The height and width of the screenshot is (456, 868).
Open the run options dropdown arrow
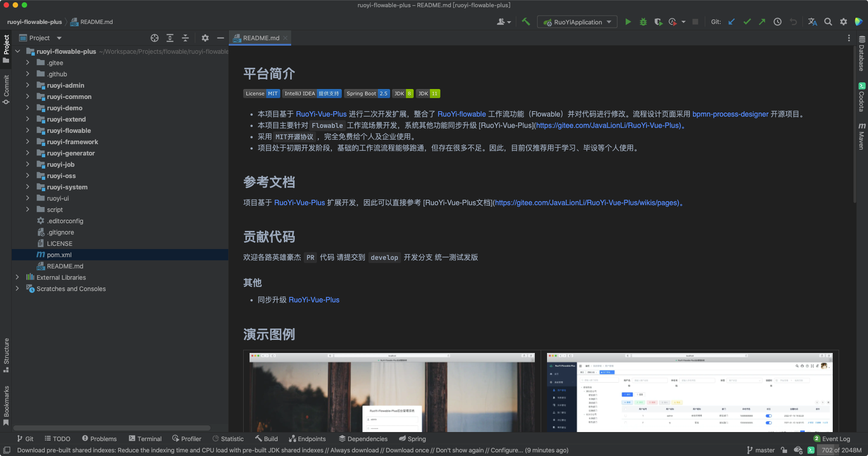pos(684,22)
